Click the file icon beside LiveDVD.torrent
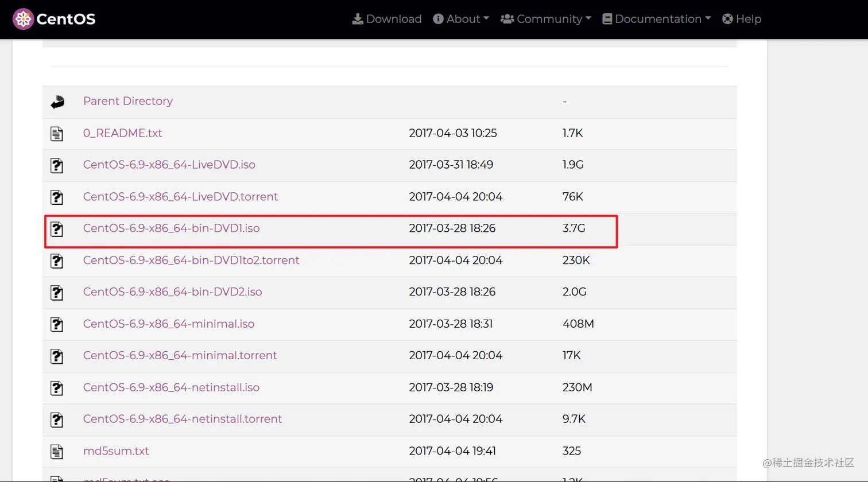The height and width of the screenshot is (482, 868). point(57,197)
